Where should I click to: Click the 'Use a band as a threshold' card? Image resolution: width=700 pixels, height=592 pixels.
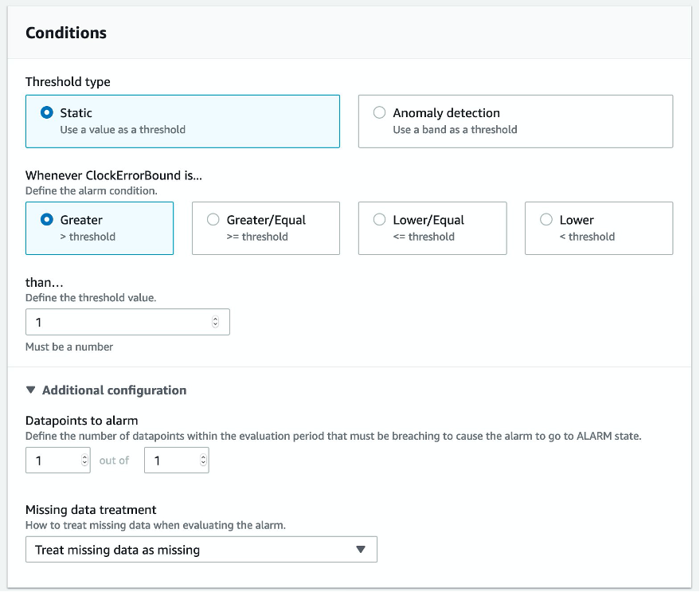(x=515, y=130)
